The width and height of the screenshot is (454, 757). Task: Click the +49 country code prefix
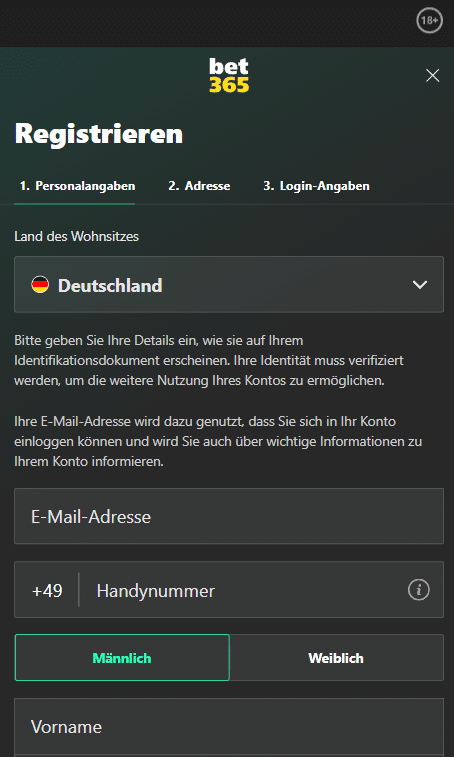point(47,590)
